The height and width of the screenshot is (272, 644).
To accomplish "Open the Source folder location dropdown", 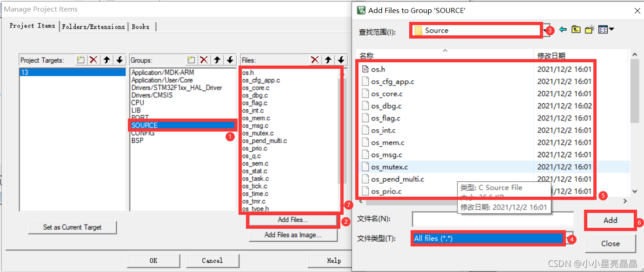I will click(x=546, y=30).
